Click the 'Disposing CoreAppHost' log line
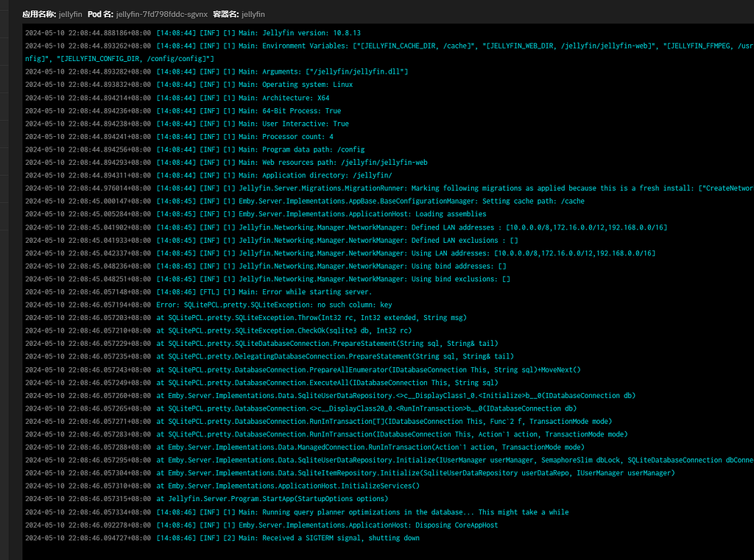 pos(261,525)
